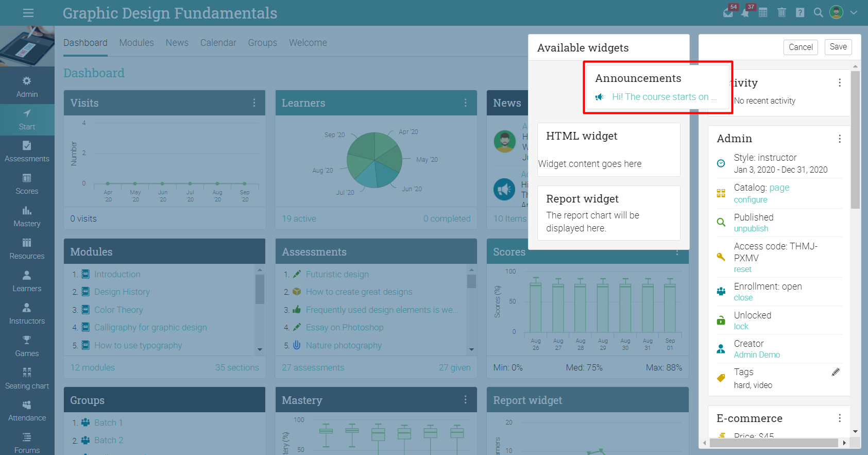
Task: Open Seating chart in sidebar
Action: pyautogui.click(x=27, y=379)
